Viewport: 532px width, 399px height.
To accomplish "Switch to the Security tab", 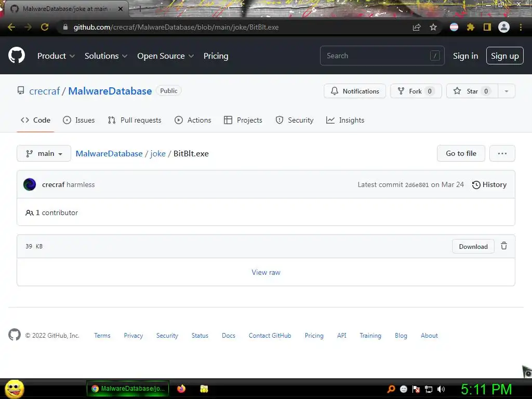I will coord(295,120).
